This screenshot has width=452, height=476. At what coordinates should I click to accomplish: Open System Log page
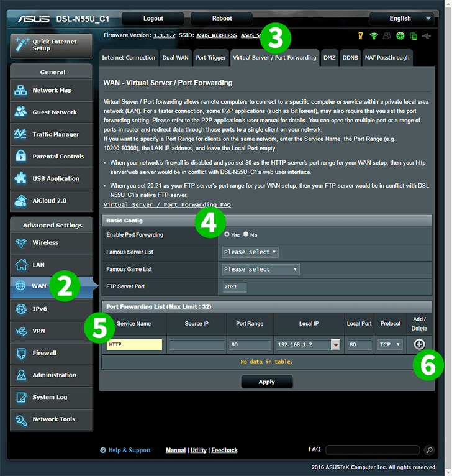(x=52, y=397)
